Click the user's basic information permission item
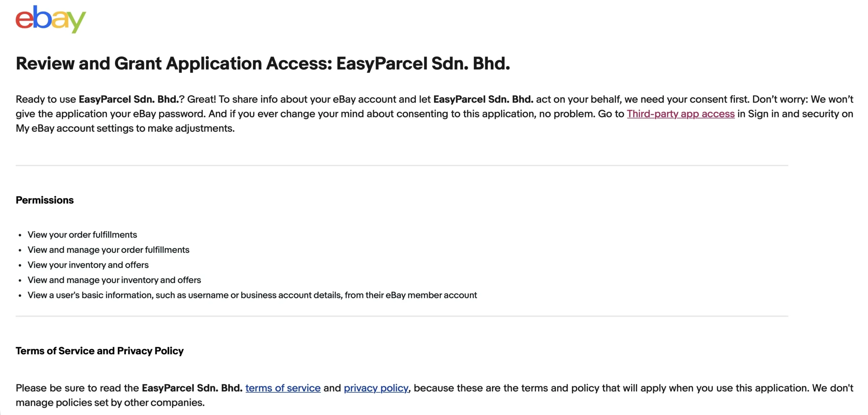This screenshot has width=868, height=415. (x=252, y=295)
